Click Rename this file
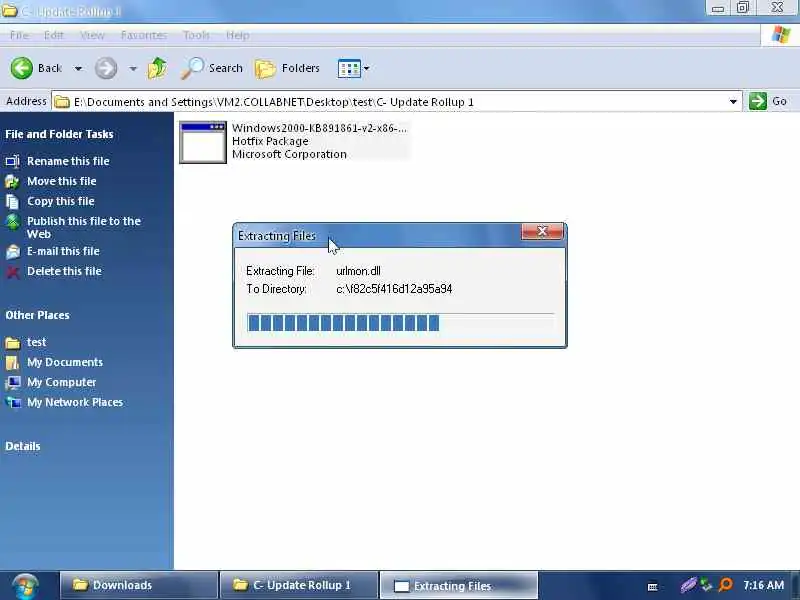Image resolution: width=800 pixels, height=600 pixels. (68, 161)
